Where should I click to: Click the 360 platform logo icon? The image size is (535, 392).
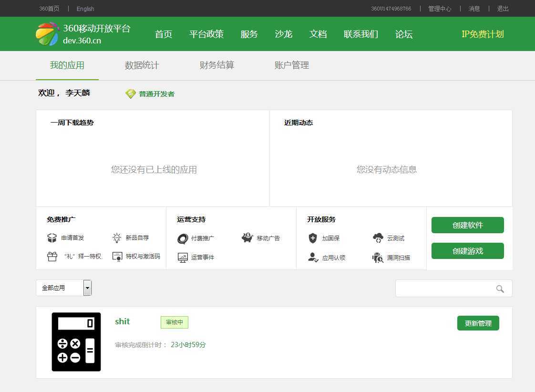47,34
